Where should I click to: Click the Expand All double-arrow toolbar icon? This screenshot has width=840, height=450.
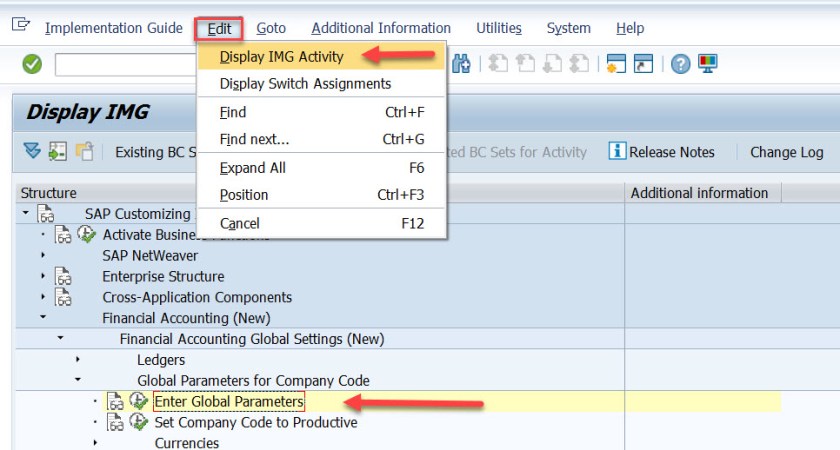32,152
